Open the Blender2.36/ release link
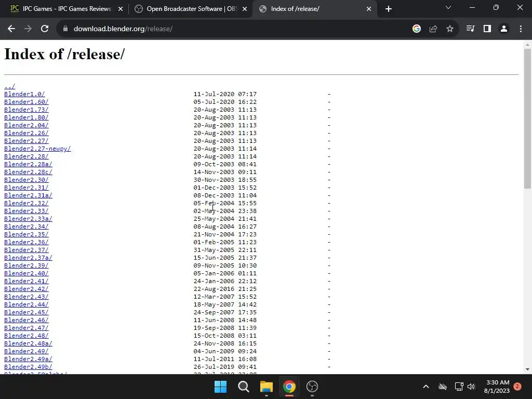Image resolution: width=532 pixels, height=399 pixels. coord(26,242)
